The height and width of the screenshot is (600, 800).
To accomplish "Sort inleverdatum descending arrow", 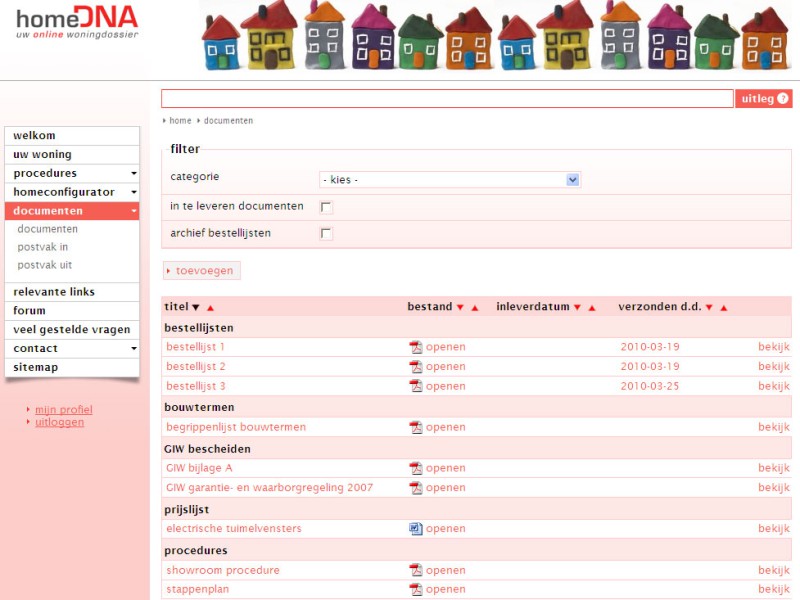I will click(x=578, y=308).
